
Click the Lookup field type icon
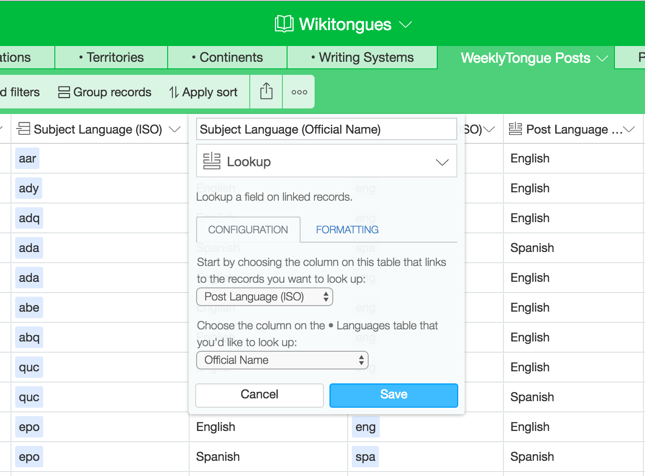point(212,161)
